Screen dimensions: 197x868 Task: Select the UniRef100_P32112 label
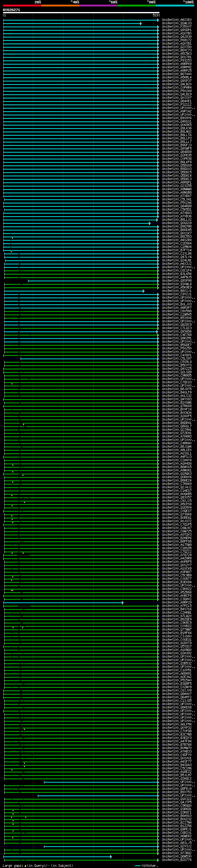point(177,104)
